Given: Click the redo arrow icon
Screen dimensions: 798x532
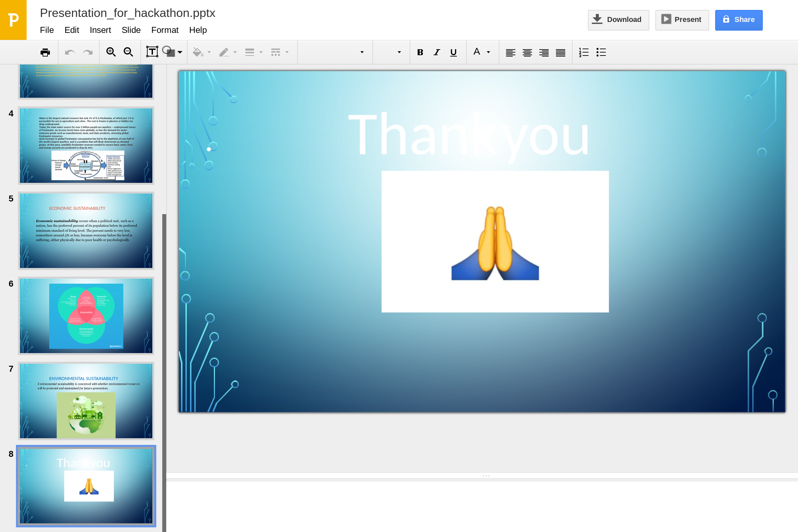Looking at the screenshot, I should (x=87, y=52).
